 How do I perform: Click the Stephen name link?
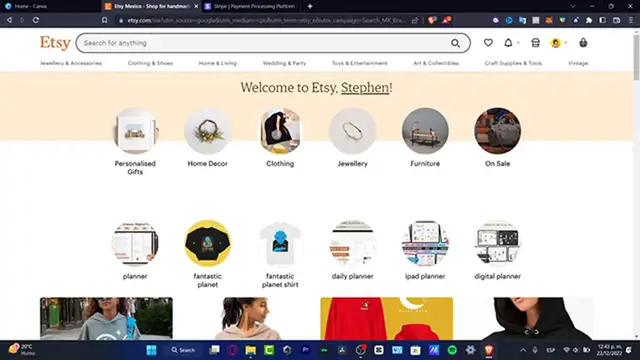(365, 87)
